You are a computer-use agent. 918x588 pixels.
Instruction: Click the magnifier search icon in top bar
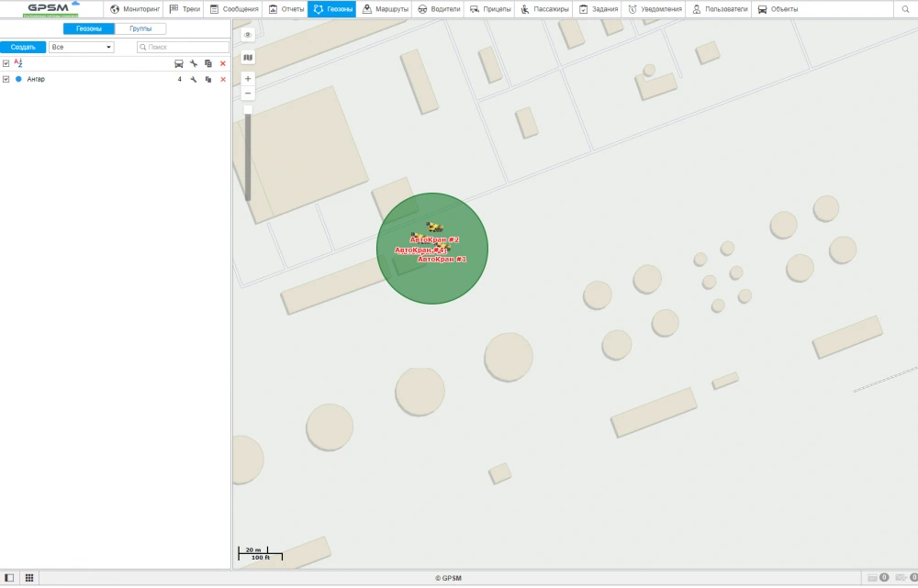[x=905, y=9]
